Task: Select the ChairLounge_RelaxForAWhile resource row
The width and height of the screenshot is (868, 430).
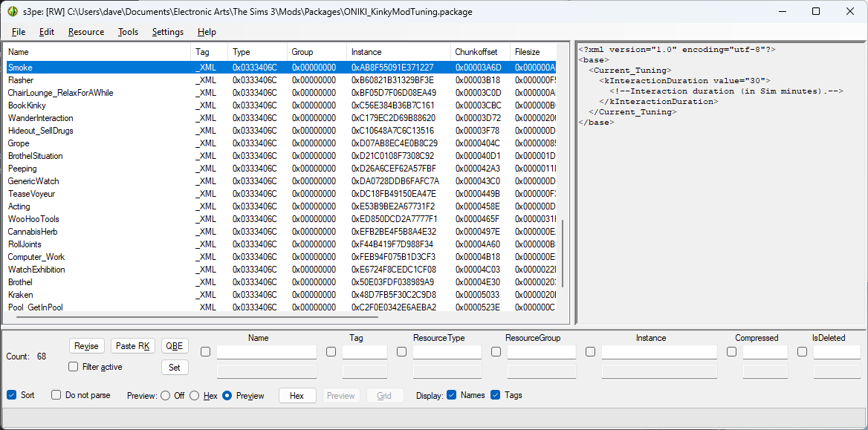Action: (x=281, y=93)
